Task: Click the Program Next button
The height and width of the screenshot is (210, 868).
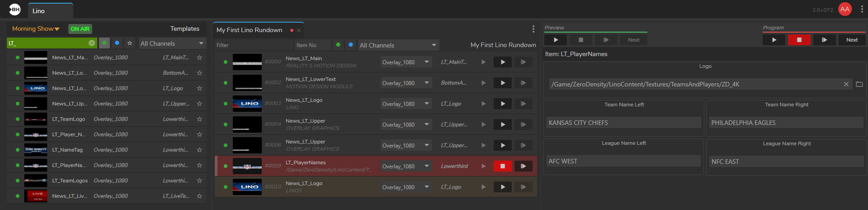Action: 852,40
